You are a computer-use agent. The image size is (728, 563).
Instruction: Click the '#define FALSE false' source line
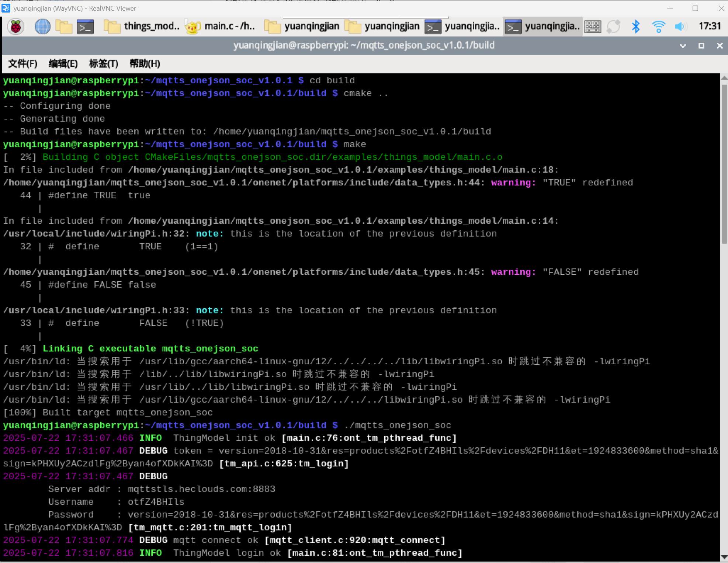(102, 285)
